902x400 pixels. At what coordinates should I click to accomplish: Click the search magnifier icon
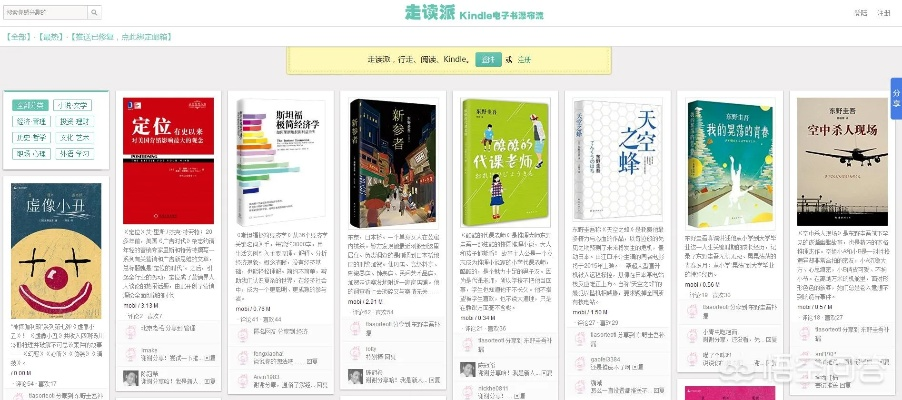click(x=94, y=12)
